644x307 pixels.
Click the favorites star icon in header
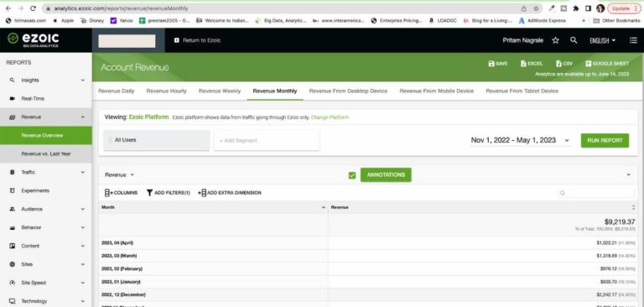point(555,40)
